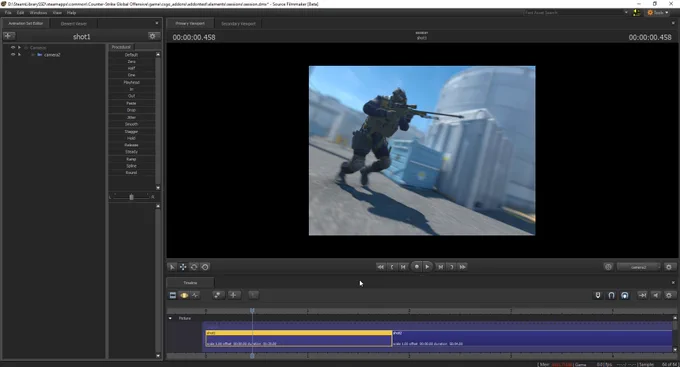Choose the screen-space manipulator next to rotate
This screenshot has height=367, width=680.
point(206,267)
